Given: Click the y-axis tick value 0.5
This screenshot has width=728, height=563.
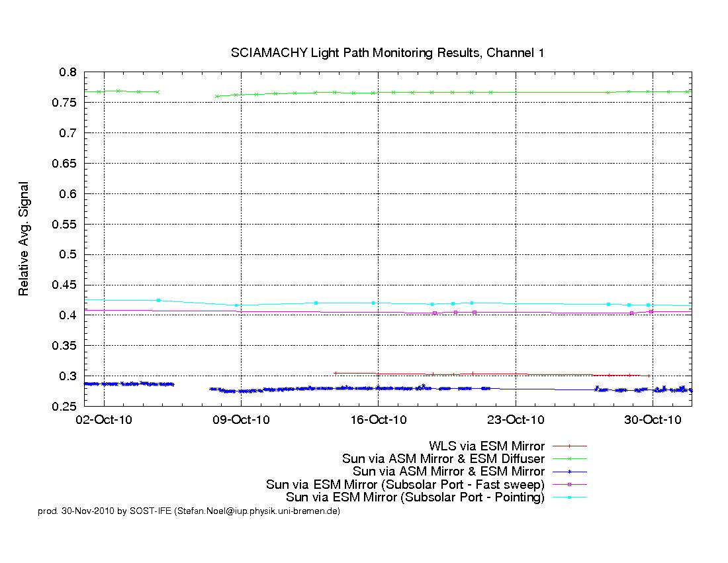Looking at the screenshot, I should pos(68,254).
